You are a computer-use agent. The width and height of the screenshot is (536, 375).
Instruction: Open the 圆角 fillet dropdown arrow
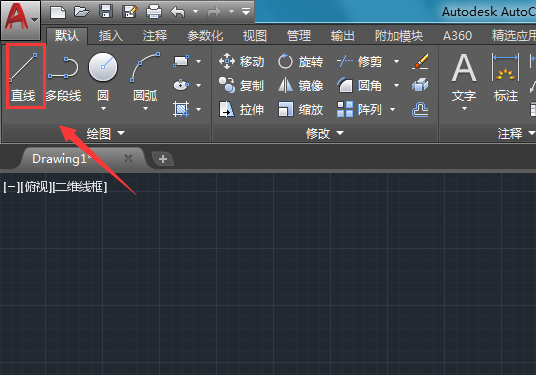(396, 85)
